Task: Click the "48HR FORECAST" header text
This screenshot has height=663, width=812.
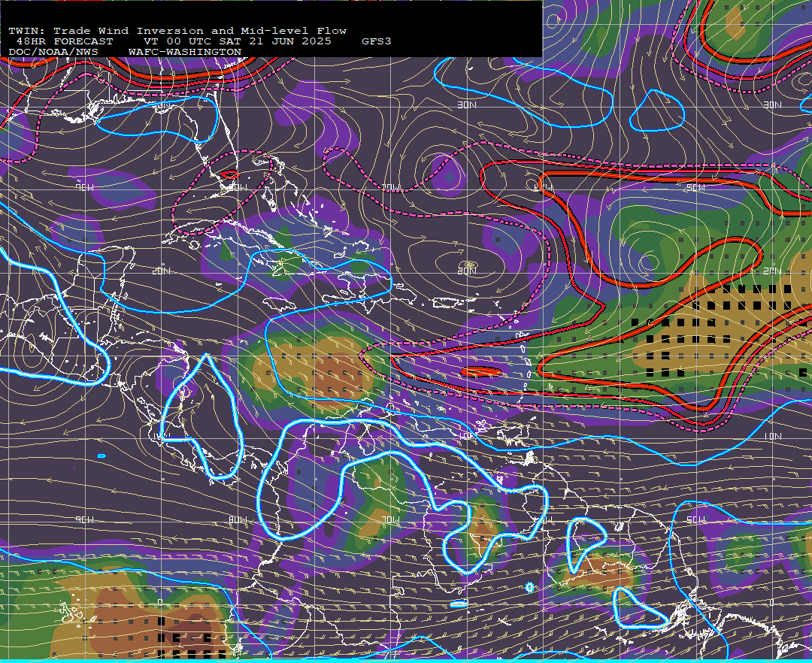Action: [x=65, y=41]
